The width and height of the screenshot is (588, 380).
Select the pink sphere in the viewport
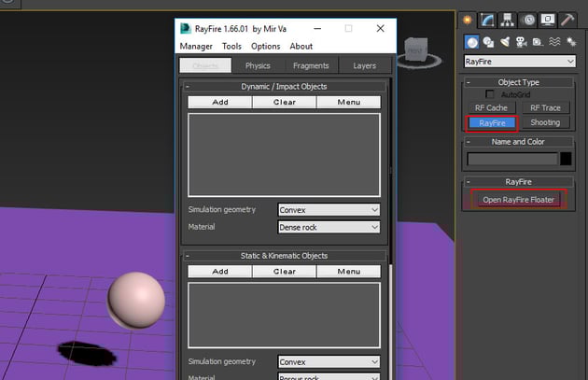point(136,300)
